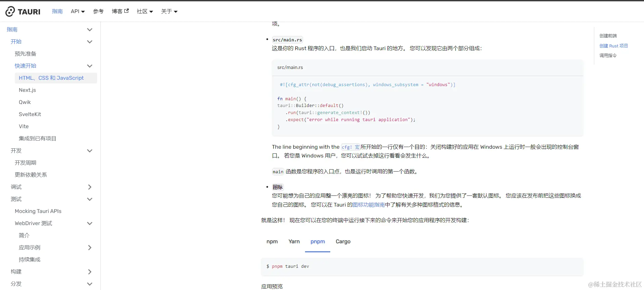Collapse the 开始 section chevron
Image resolution: width=644 pixels, height=290 pixels.
[90, 42]
